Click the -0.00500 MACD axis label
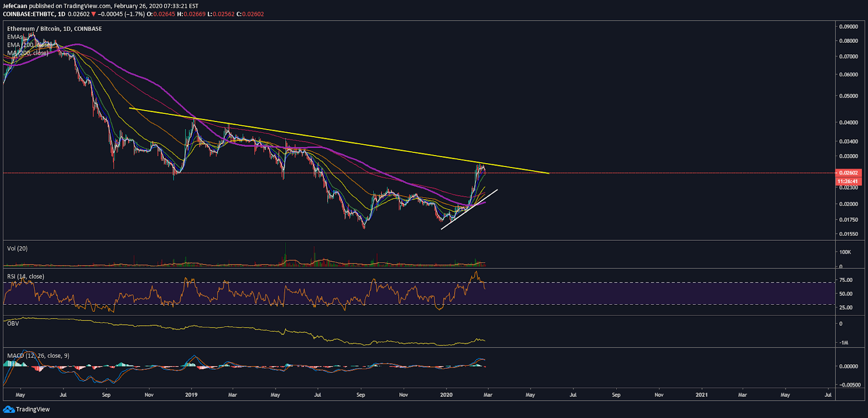868x418 pixels. click(849, 385)
